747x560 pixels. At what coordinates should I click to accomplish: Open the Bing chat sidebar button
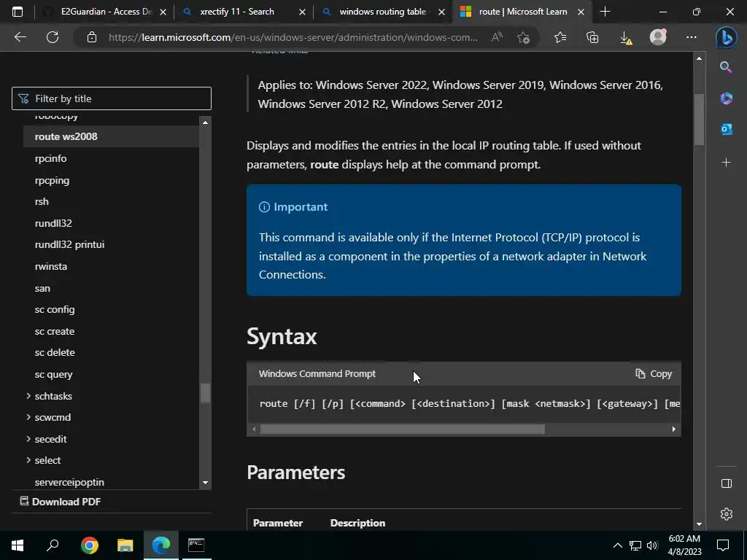pos(726,38)
